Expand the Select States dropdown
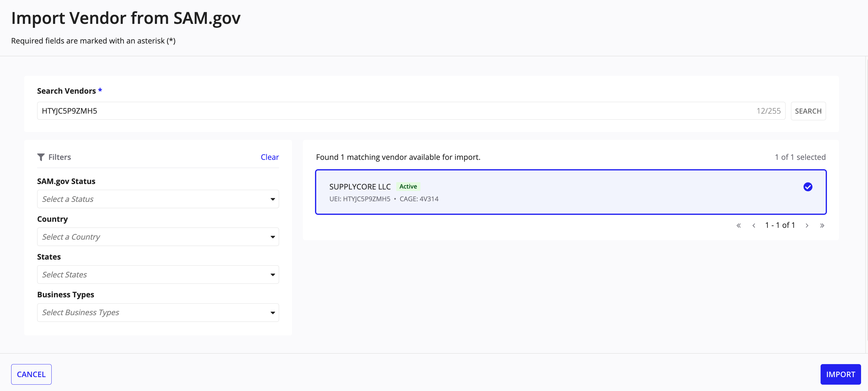Image resolution: width=868 pixels, height=391 pixels. [158, 274]
